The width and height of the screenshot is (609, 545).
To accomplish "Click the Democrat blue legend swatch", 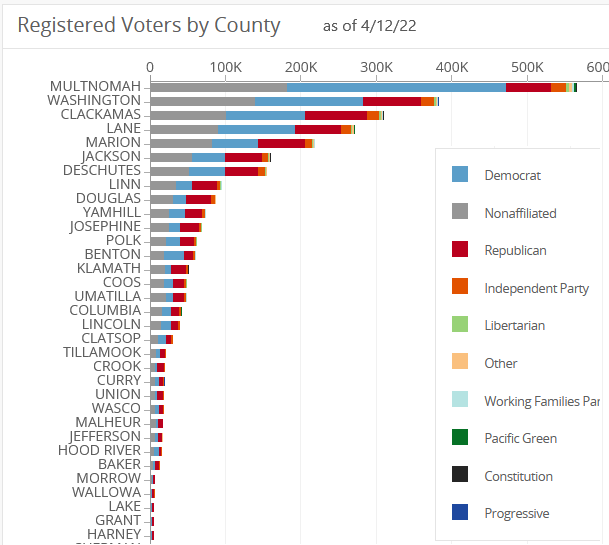I will [460, 174].
